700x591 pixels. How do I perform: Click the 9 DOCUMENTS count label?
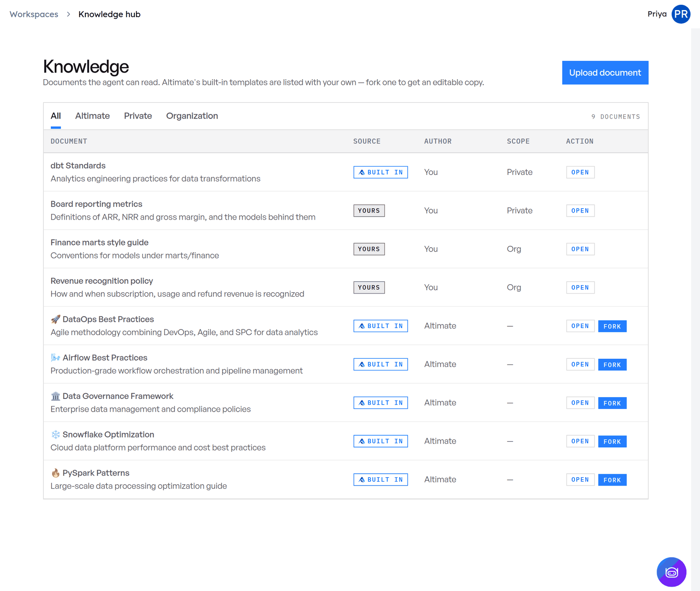[x=616, y=117]
